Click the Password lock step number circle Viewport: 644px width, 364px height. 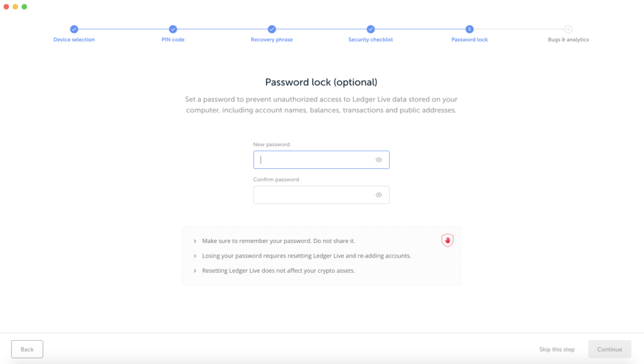tap(469, 29)
